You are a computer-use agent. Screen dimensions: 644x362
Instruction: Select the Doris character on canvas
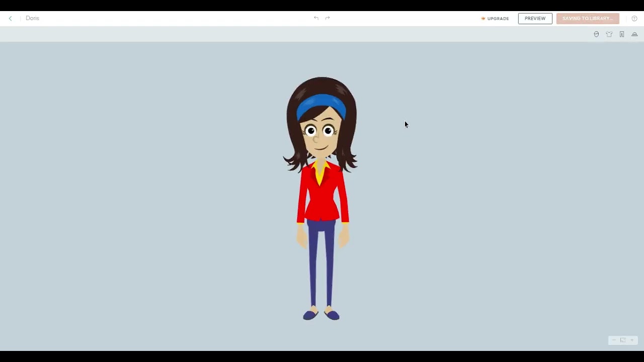click(x=321, y=199)
